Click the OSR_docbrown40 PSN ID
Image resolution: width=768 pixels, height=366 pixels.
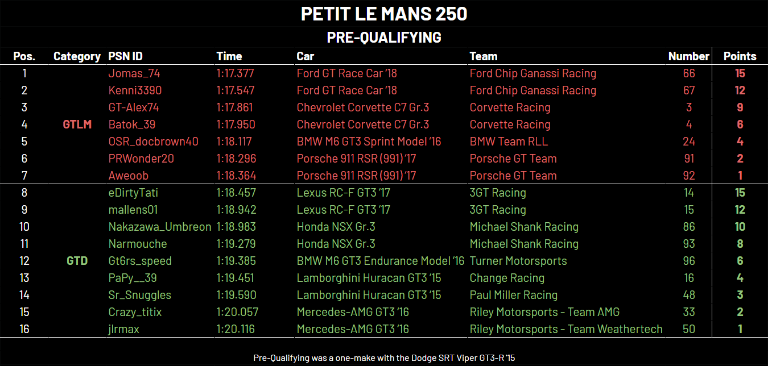[x=153, y=142]
